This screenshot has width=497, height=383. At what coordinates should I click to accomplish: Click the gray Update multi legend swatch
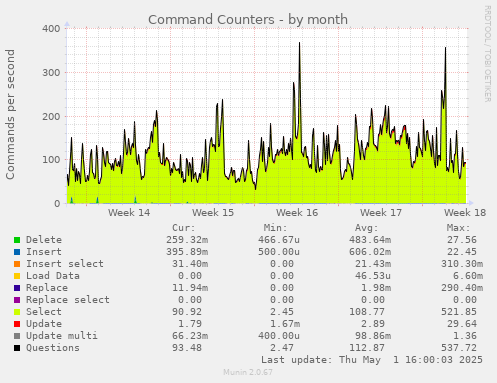(x=17, y=336)
